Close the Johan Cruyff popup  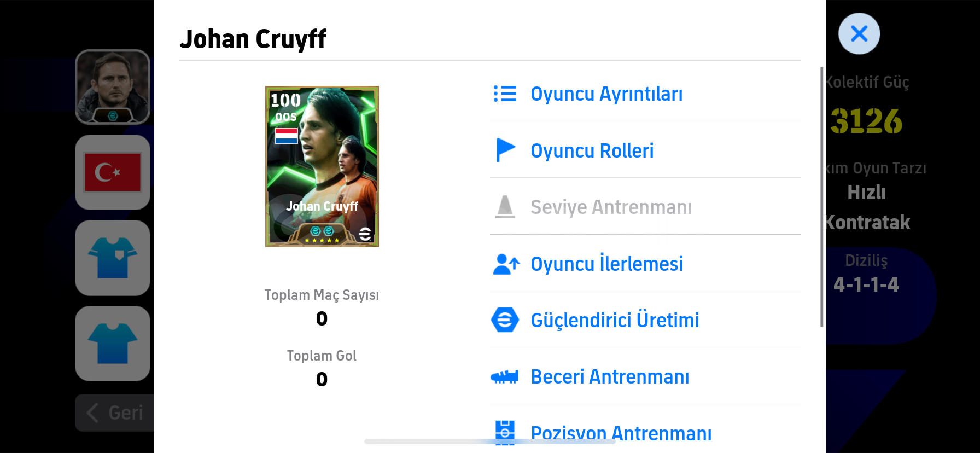tap(859, 34)
